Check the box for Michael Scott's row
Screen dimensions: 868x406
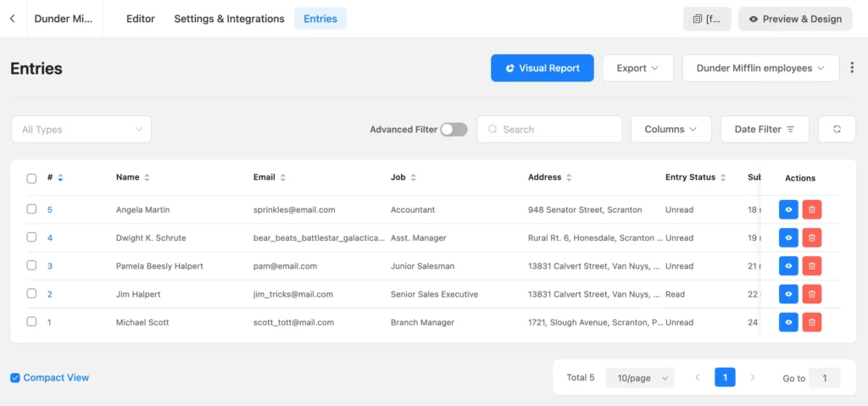click(x=31, y=322)
